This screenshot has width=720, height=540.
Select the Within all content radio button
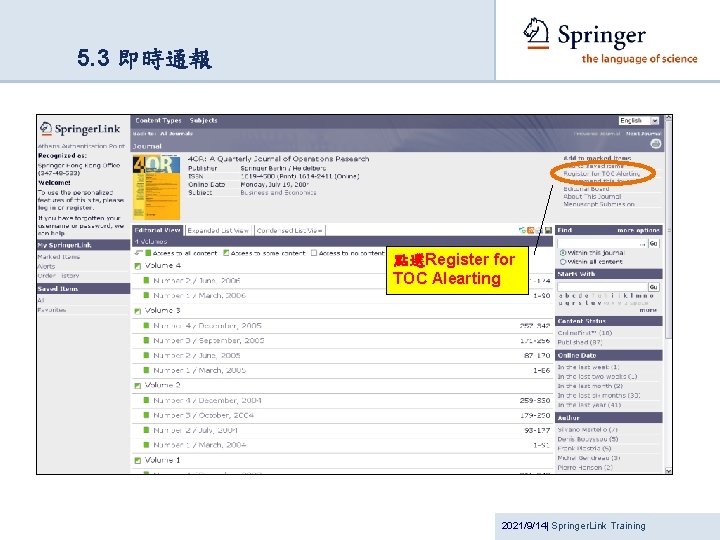click(x=562, y=262)
